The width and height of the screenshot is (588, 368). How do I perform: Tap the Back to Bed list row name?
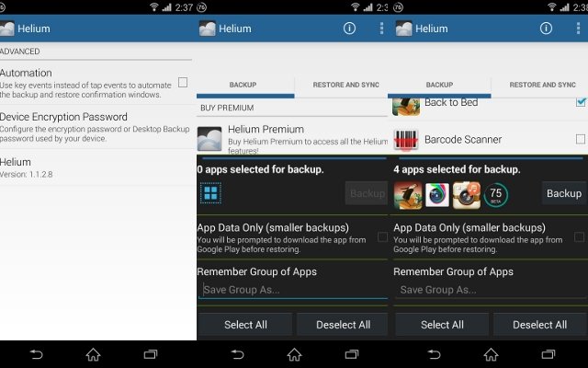click(451, 102)
